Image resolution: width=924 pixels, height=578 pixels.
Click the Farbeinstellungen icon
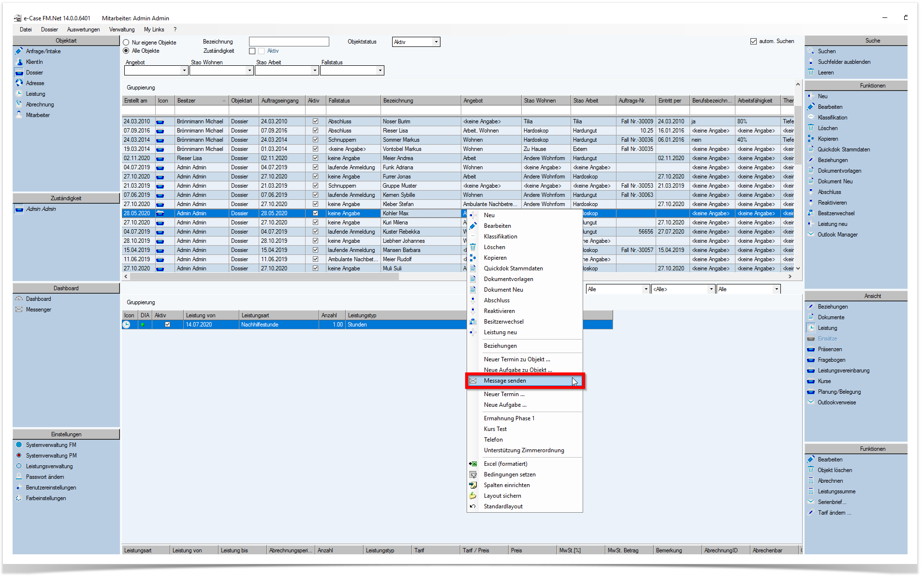point(19,498)
